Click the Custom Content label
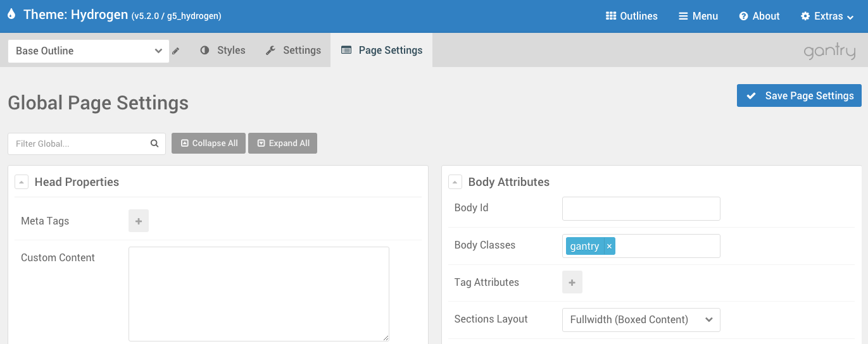Image resolution: width=868 pixels, height=344 pixels. coord(58,258)
